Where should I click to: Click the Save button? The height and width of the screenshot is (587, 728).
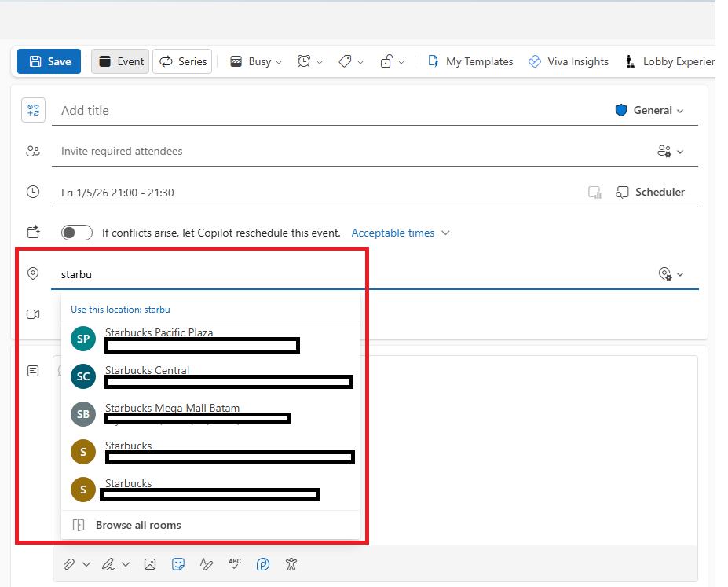pos(49,61)
